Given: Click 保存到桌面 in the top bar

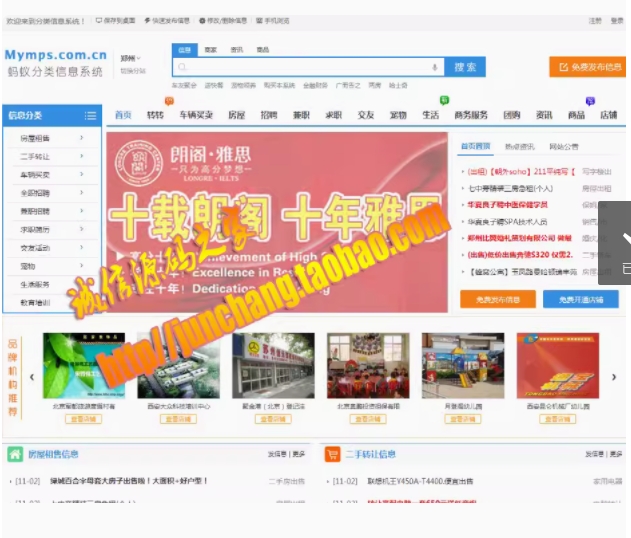Looking at the screenshot, I should [x=115, y=21].
